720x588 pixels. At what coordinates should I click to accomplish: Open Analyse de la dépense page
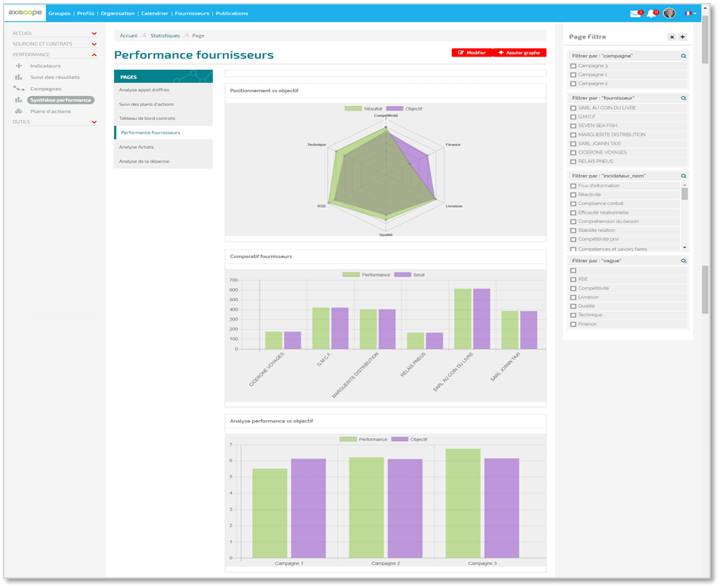click(x=163, y=161)
